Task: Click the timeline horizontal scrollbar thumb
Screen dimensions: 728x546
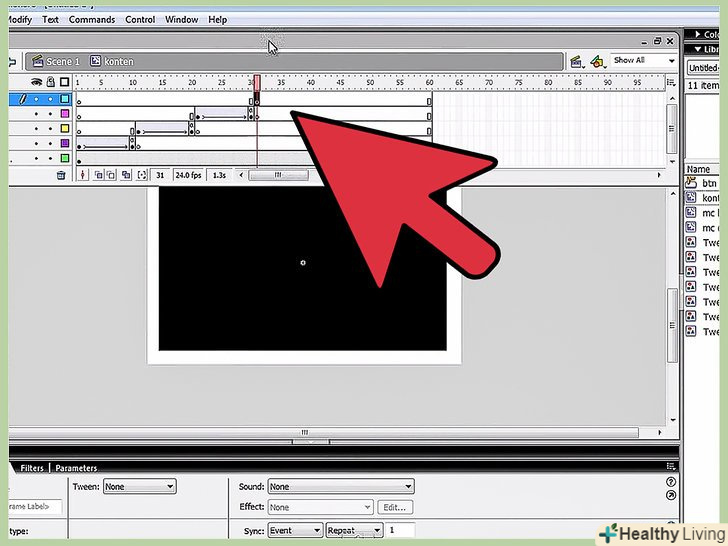Action: (x=278, y=175)
